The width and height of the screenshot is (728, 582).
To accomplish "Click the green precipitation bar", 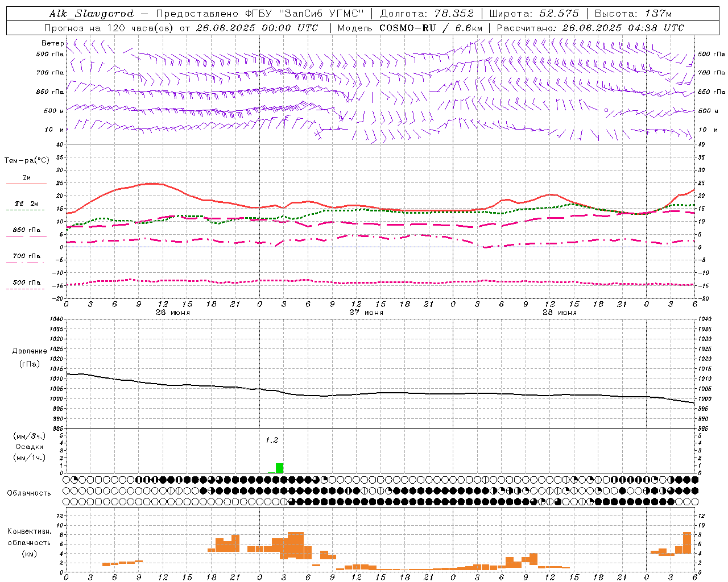I will (279, 468).
